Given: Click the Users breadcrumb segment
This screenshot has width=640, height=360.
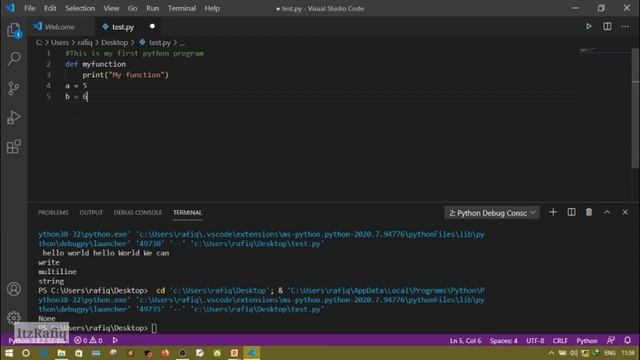Looking at the screenshot, I should point(60,42).
